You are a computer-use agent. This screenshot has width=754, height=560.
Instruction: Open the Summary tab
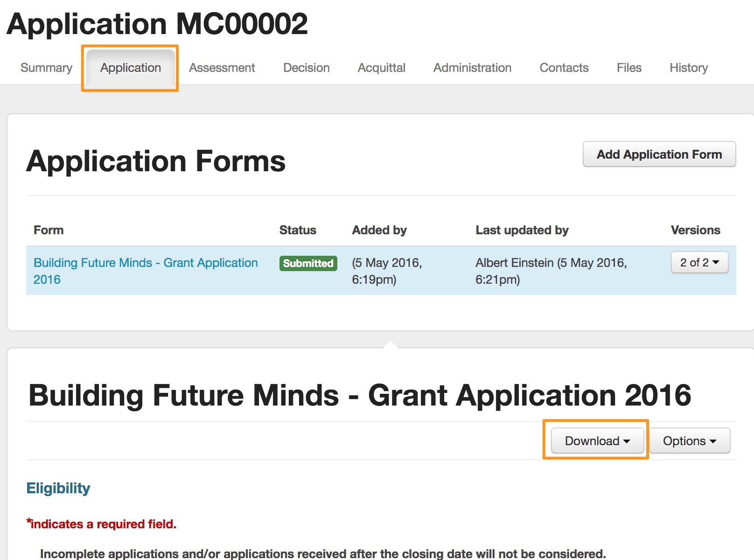46,68
